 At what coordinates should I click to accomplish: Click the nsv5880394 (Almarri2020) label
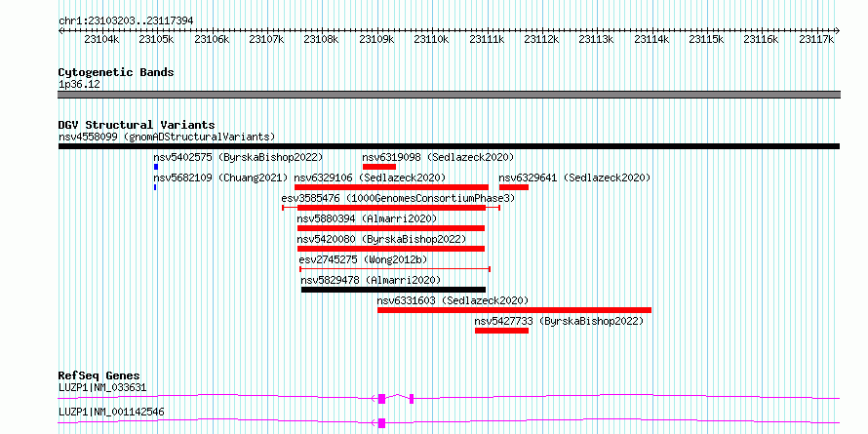(367, 218)
